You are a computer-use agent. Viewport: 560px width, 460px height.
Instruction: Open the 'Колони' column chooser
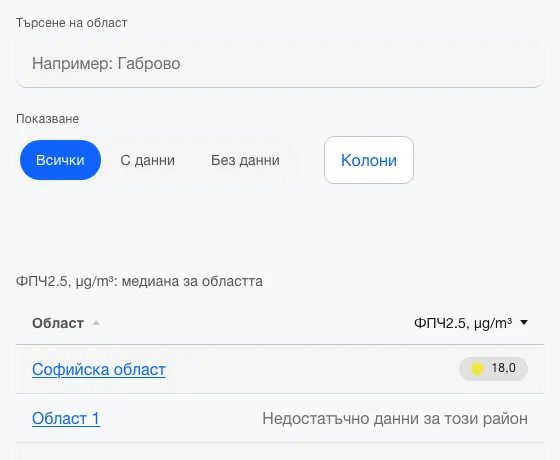pyautogui.click(x=369, y=160)
